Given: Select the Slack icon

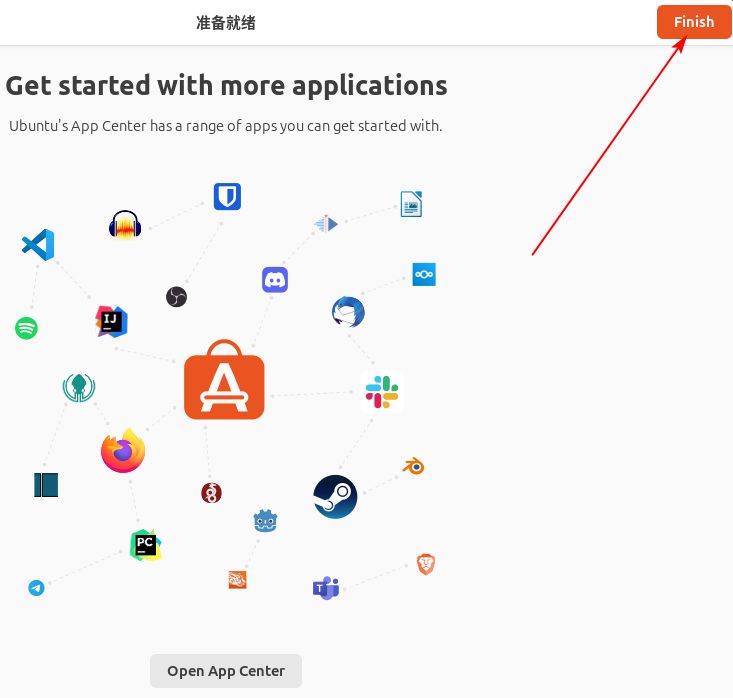Looking at the screenshot, I should tap(382, 392).
